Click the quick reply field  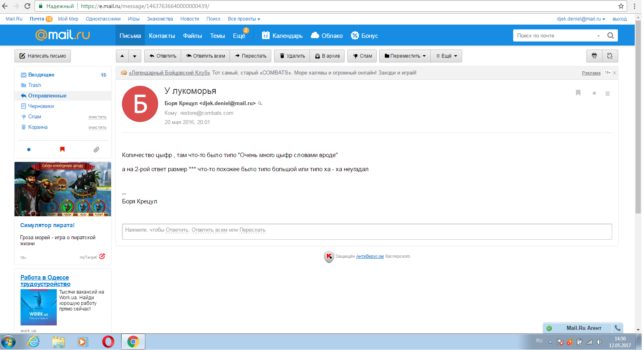tap(367, 232)
